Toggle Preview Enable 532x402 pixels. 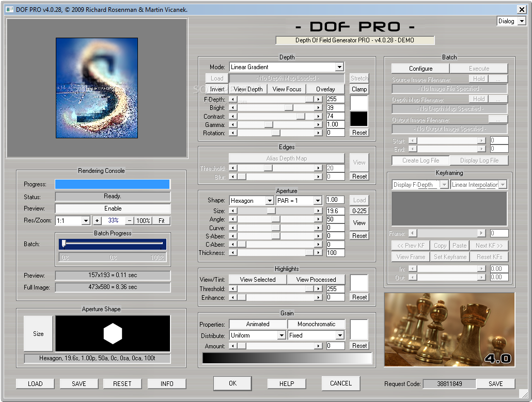[113, 208]
